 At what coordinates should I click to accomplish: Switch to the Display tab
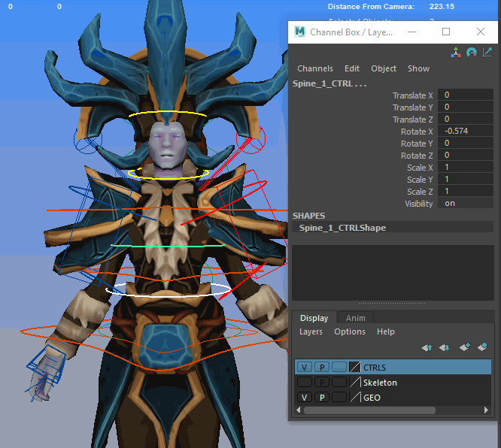(x=314, y=318)
